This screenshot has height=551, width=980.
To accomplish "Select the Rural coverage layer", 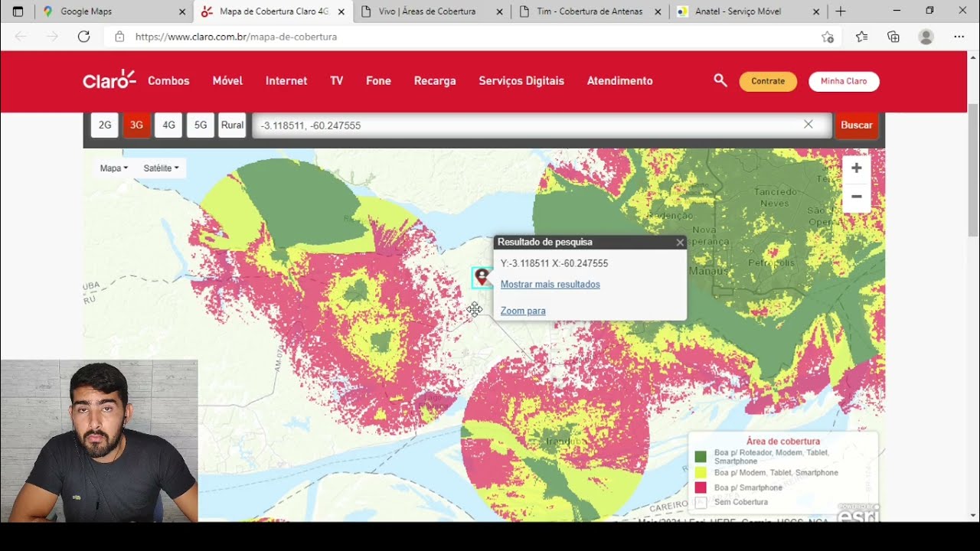I will (232, 125).
